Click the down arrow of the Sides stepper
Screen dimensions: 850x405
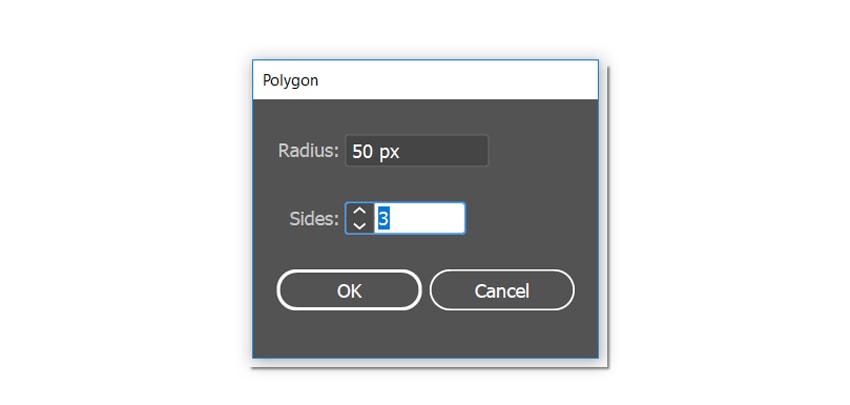[360, 226]
